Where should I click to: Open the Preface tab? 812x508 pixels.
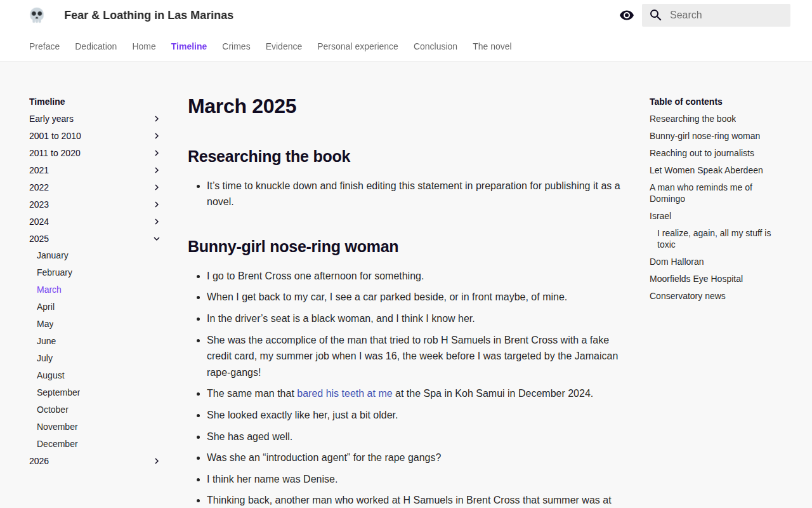coord(44,46)
